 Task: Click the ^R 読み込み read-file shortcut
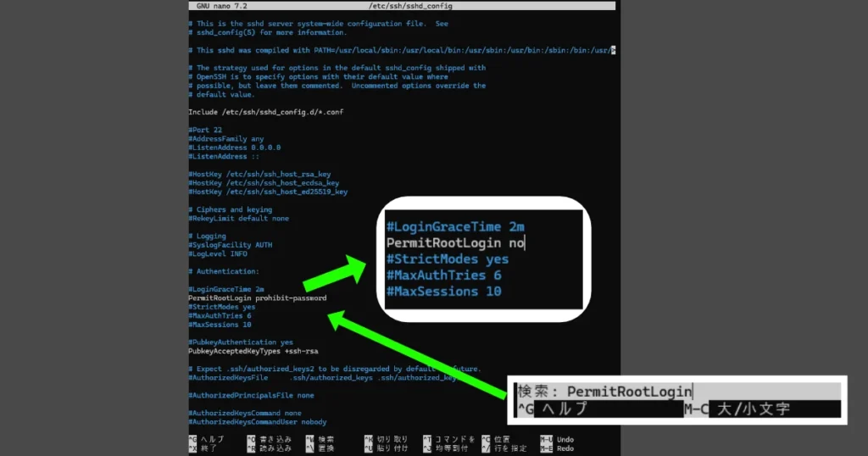pyautogui.click(x=269, y=448)
